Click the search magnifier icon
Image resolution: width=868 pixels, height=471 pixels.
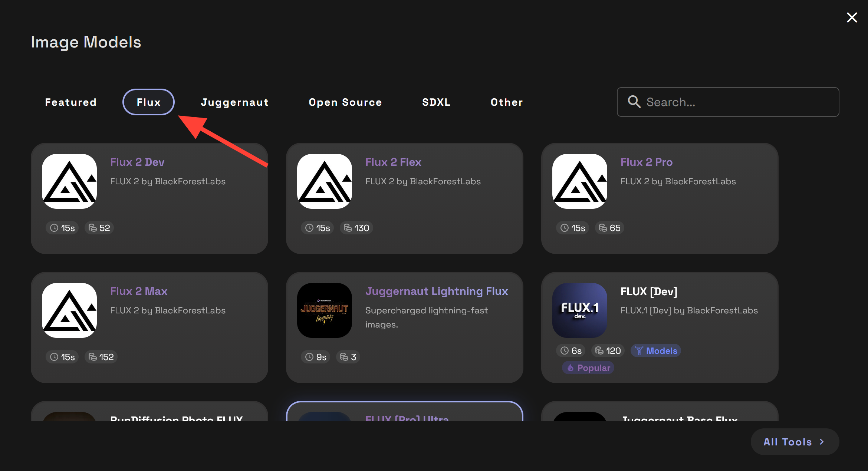634,102
